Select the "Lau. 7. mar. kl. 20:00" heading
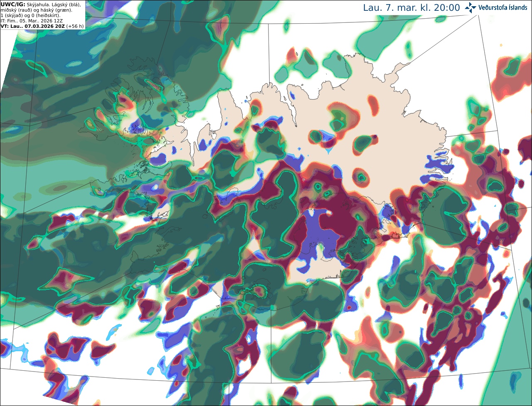Screen dimensions: 532x406 [x=411, y=8]
